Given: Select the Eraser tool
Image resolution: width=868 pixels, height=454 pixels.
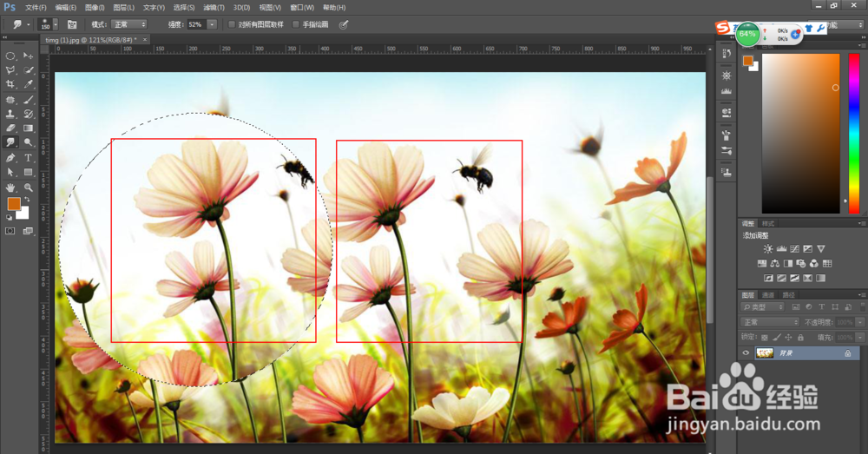Looking at the screenshot, I should [x=10, y=128].
